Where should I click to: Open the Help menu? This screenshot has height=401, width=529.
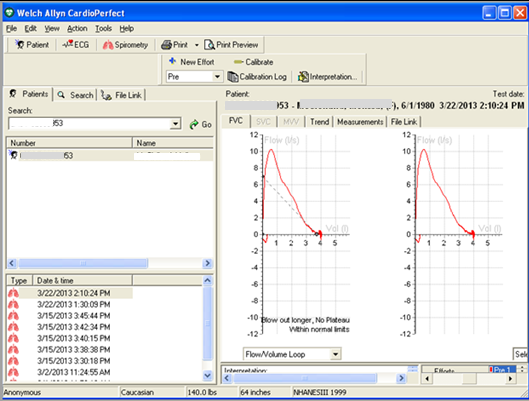coord(127,29)
